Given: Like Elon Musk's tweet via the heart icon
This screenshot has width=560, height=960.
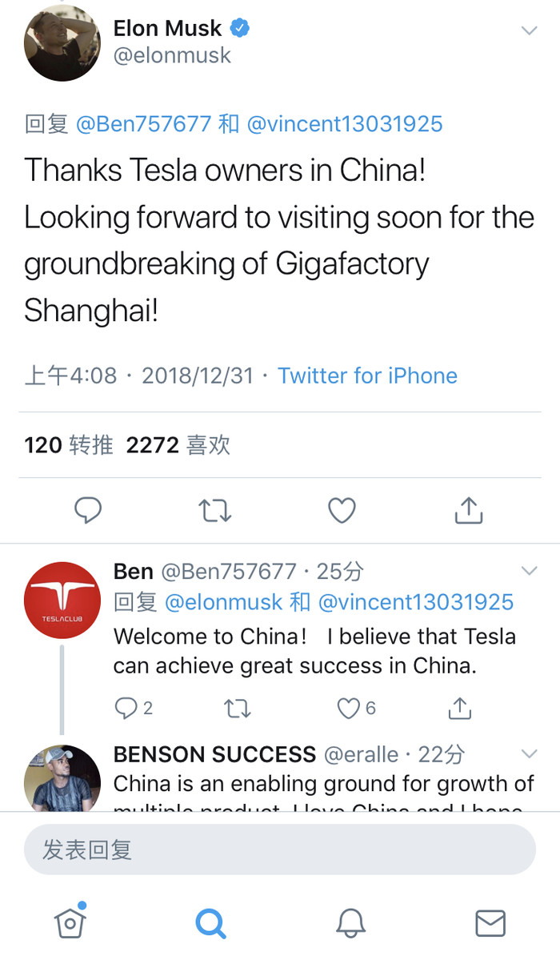Looking at the screenshot, I should point(342,510).
